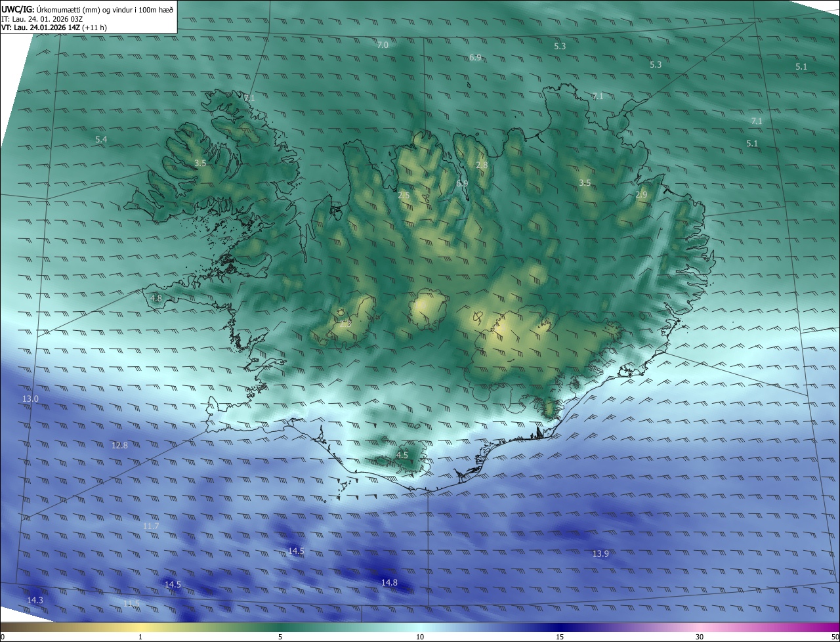Click the 14.3 value label over the ocean

click(35, 601)
